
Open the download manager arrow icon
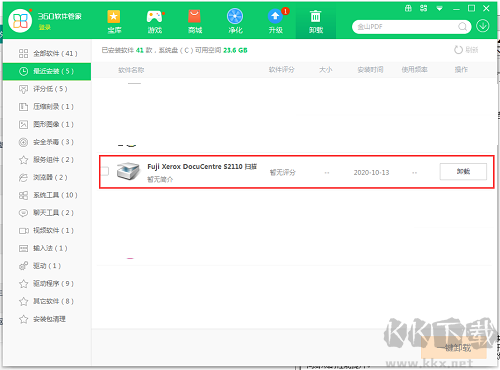(x=483, y=26)
